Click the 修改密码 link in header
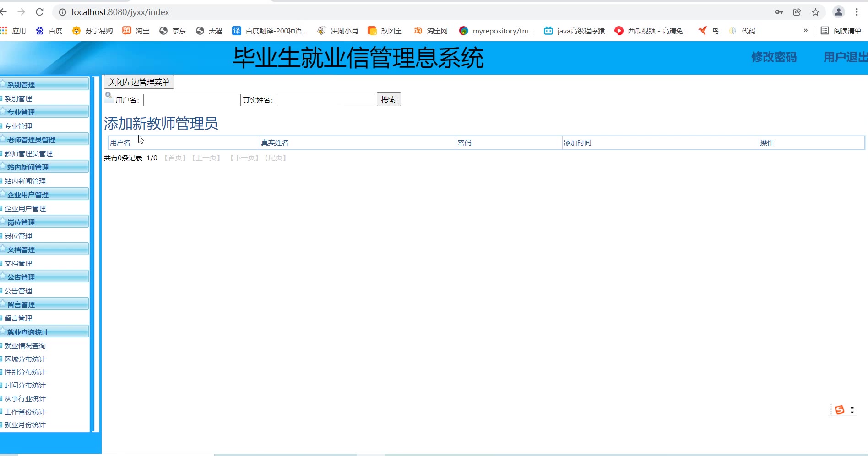The image size is (868, 456). (773, 57)
